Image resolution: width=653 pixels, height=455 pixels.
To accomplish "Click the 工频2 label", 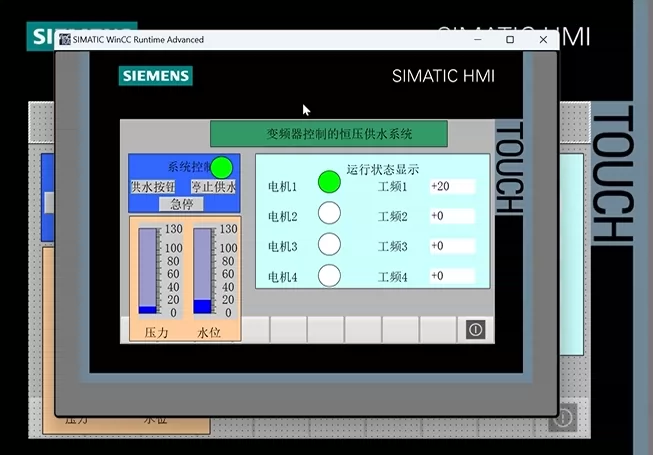I will 392,216.
